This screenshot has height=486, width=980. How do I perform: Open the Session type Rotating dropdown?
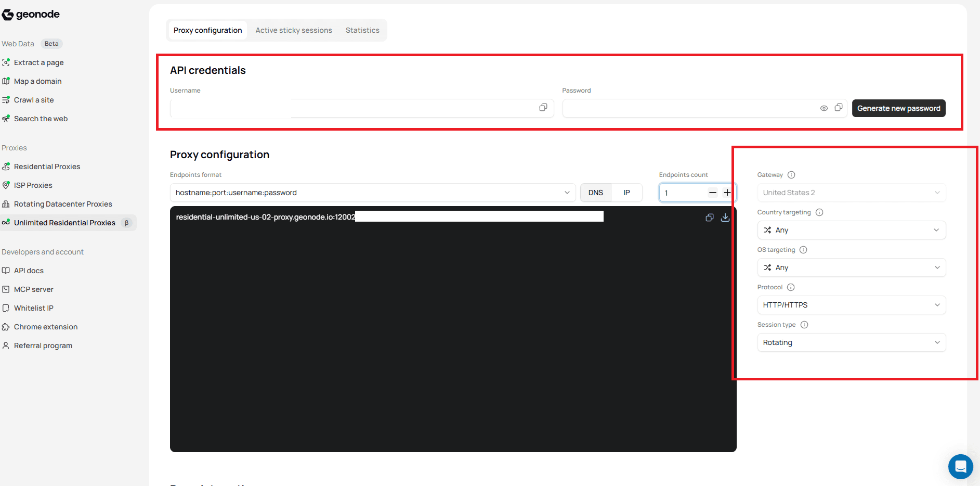point(852,342)
